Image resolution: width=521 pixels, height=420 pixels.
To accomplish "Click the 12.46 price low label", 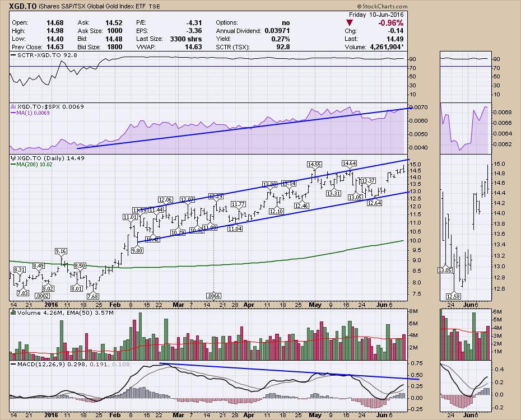I will [x=302, y=206].
